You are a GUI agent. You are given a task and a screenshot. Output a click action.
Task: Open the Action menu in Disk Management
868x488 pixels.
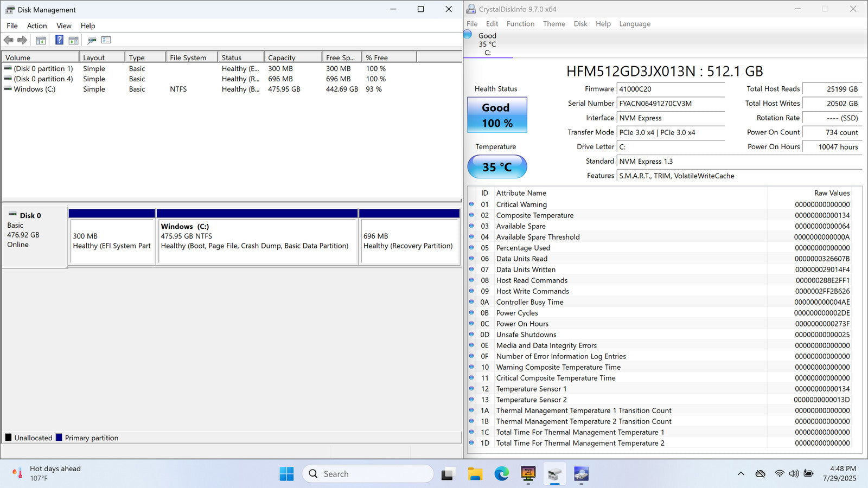(37, 25)
